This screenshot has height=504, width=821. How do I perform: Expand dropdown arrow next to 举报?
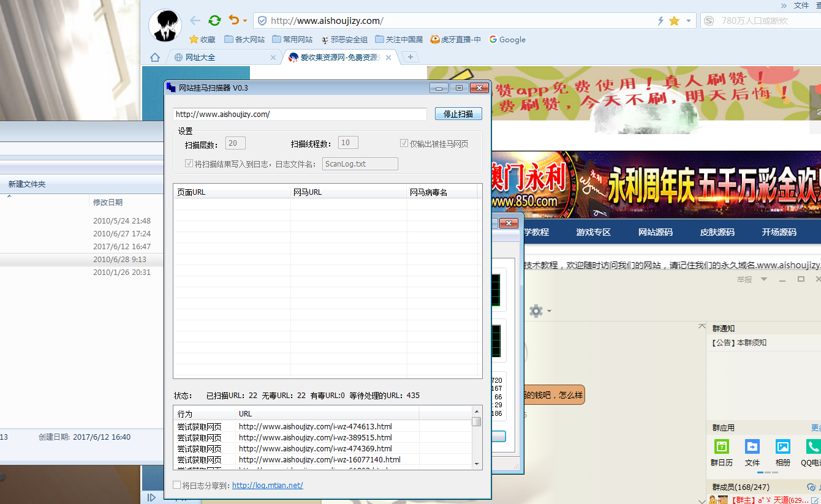coord(763,279)
